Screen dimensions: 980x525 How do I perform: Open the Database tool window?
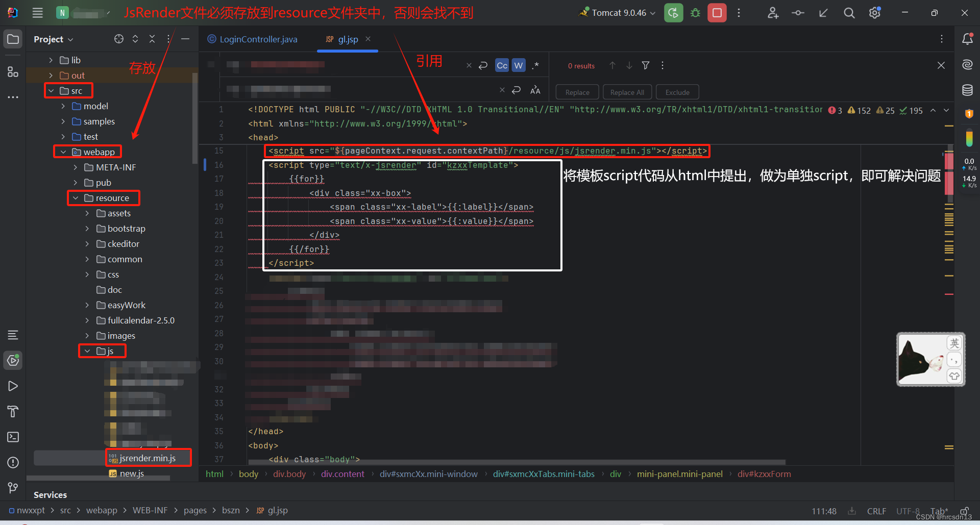[968, 90]
